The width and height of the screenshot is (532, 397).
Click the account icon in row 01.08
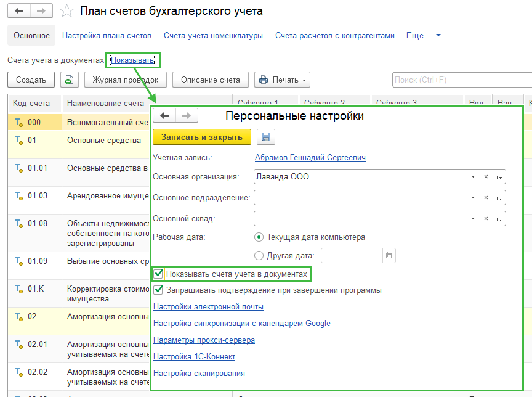[x=18, y=223]
